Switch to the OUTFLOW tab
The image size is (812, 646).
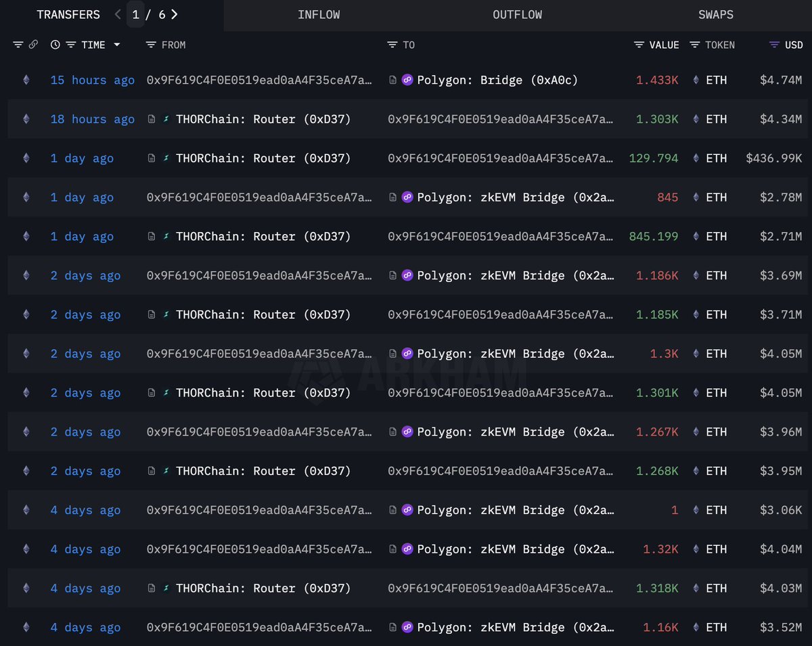point(517,15)
